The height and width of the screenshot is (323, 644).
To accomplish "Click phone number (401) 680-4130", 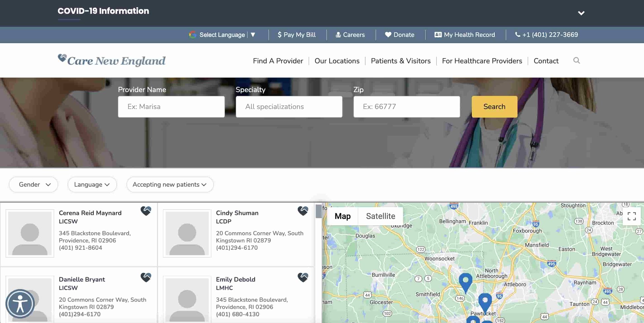I will tap(237, 314).
